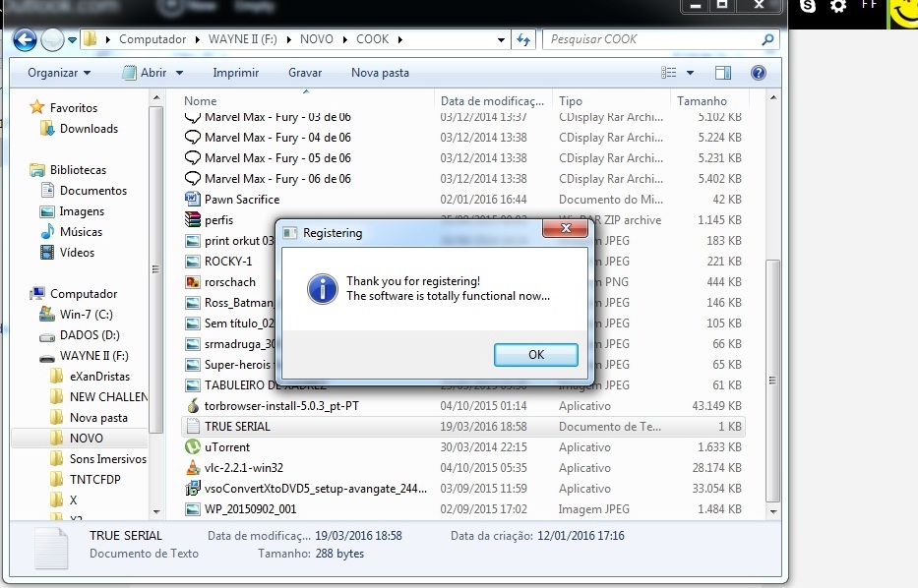Click OK on the Registering dialog
The image size is (918, 588).
coord(535,355)
